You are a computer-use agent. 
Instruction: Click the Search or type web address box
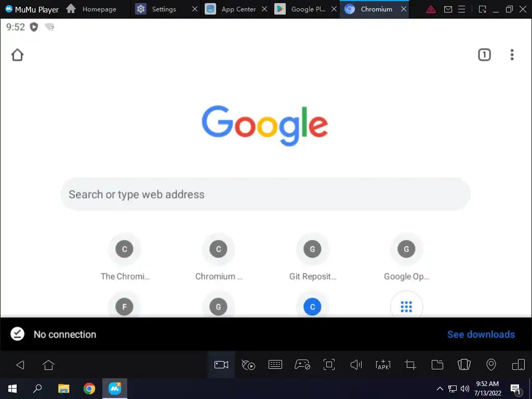[x=265, y=194]
